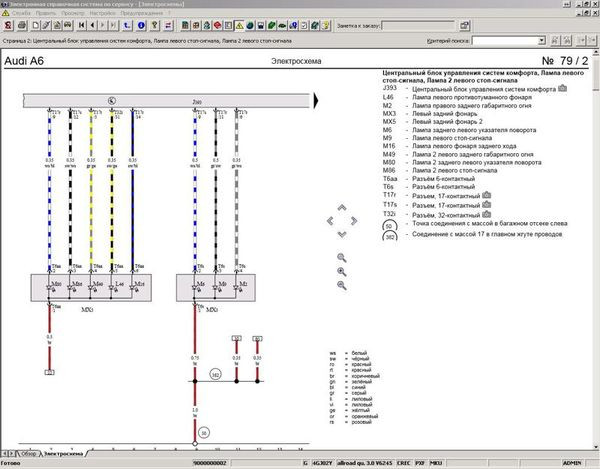
Task: Open the camera icon beside T17r entry
Action: (x=487, y=196)
